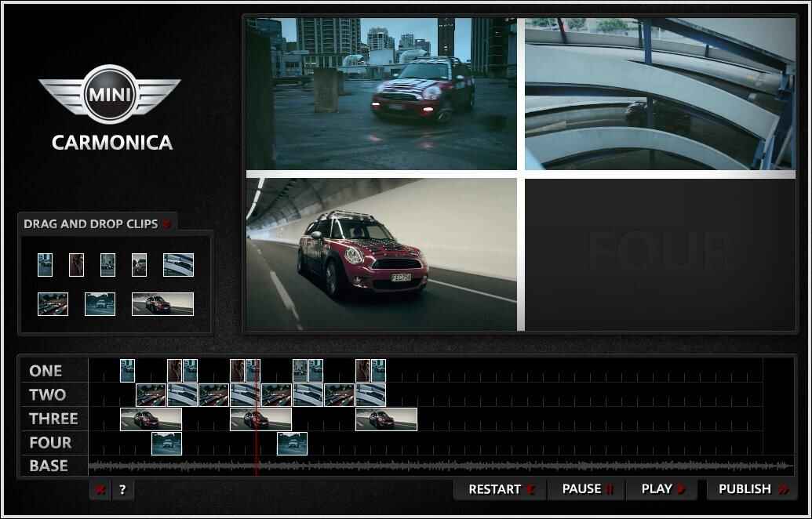Select track ONE label
This screenshot has height=519, width=812.
tap(46, 371)
